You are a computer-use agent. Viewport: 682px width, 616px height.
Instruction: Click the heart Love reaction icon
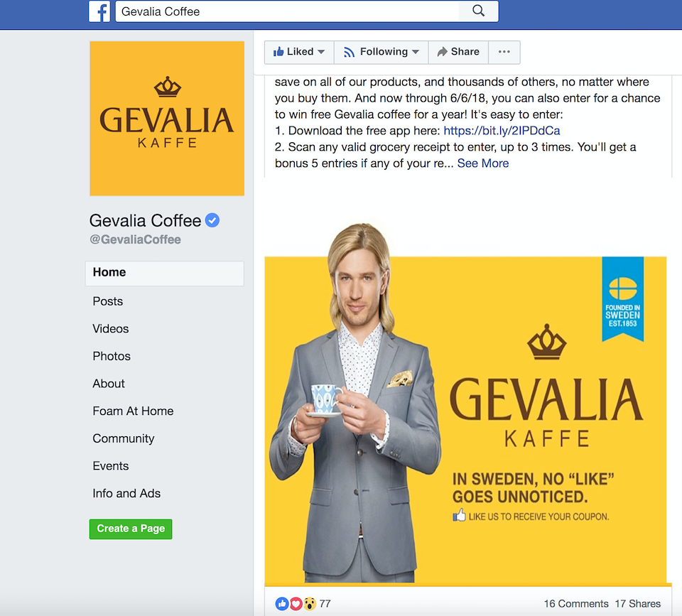[x=296, y=603]
